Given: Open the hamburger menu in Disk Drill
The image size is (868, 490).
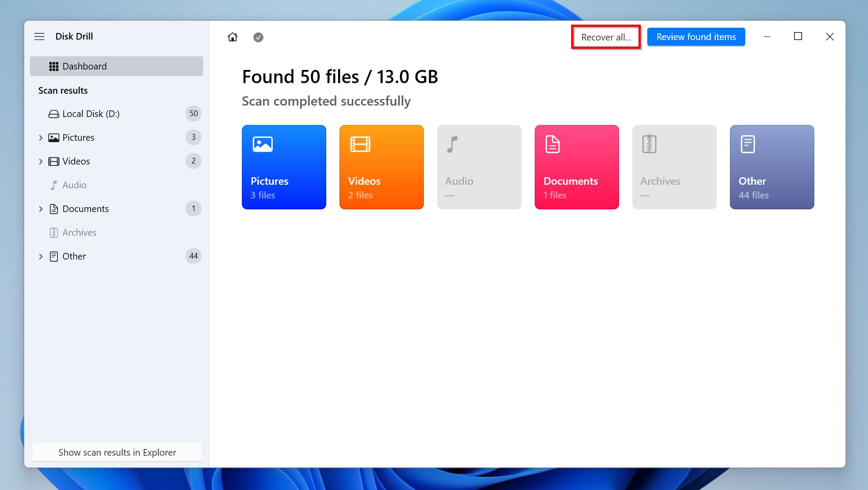Looking at the screenshot, I should click(x=40, y=37).
